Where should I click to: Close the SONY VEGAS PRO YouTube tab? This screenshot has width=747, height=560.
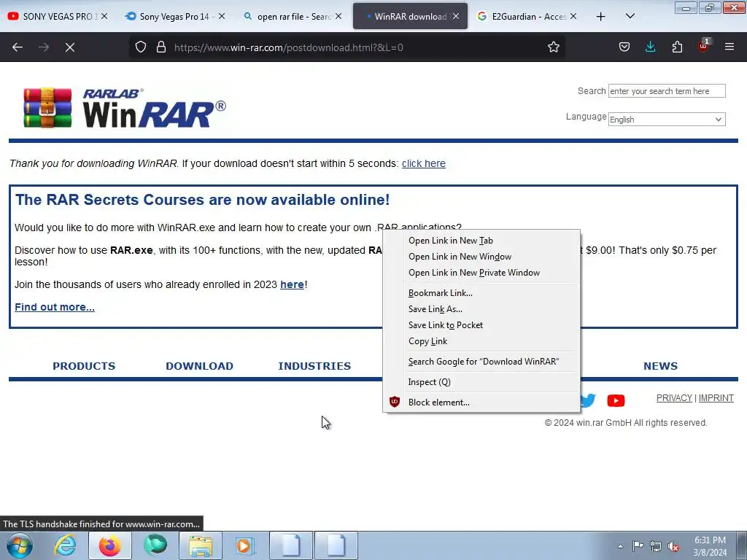point(104,17)
